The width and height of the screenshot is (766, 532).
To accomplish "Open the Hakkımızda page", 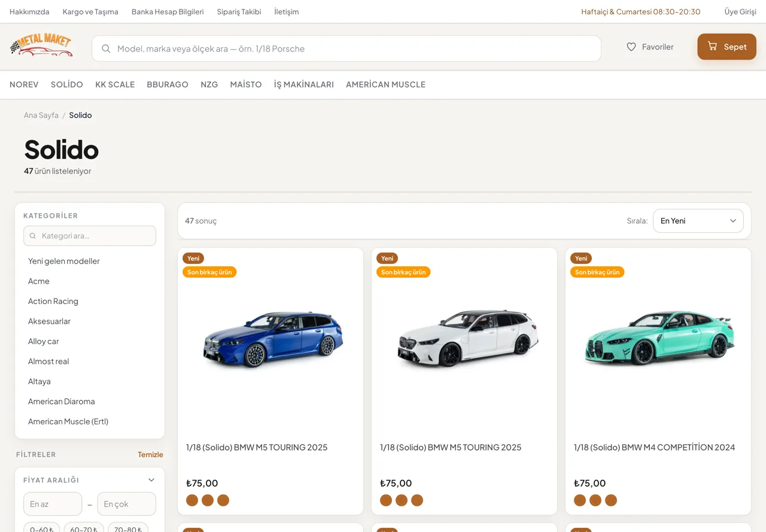I will (x=29, y=11).
